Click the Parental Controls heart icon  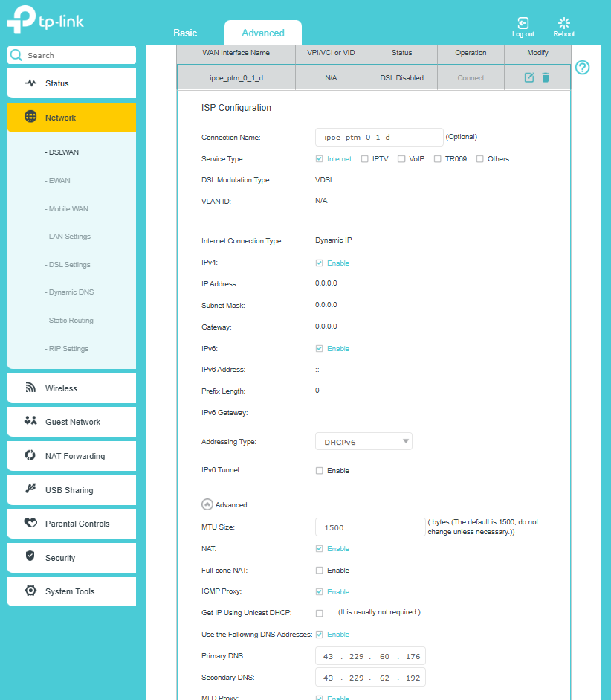[x=30, y=522]
